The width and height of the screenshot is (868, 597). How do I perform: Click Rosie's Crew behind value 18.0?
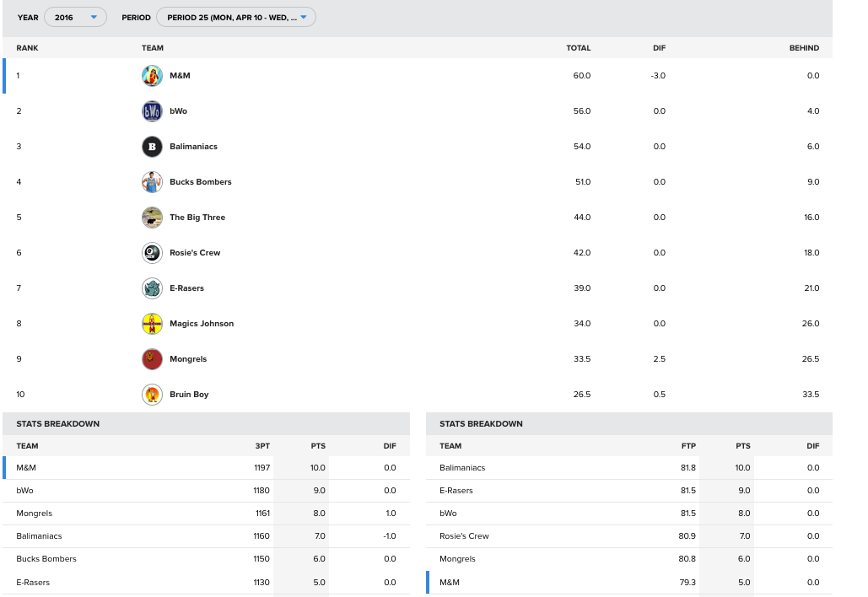point(811,253)
